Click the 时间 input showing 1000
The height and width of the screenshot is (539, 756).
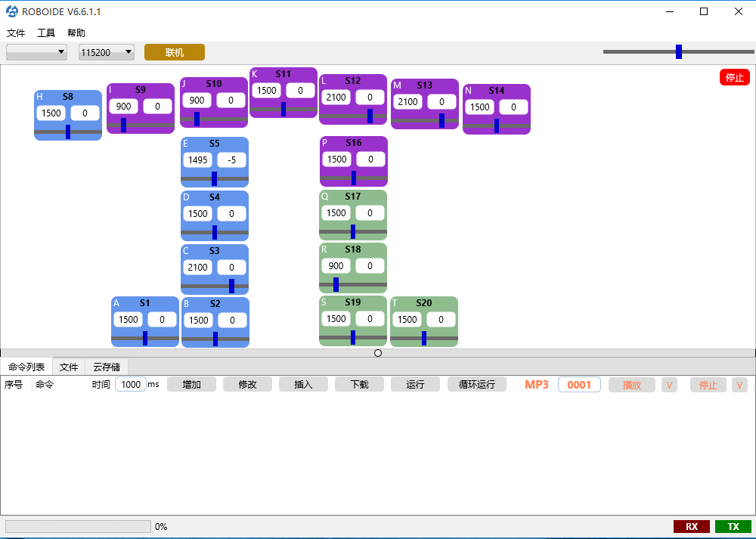pos(131,384)
